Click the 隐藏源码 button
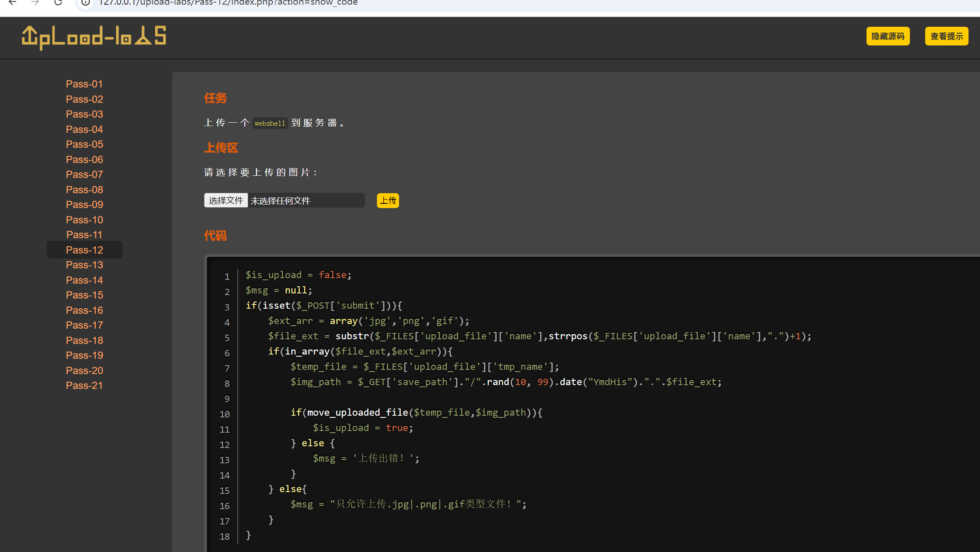980x552 pixels. tap(888, 36)
